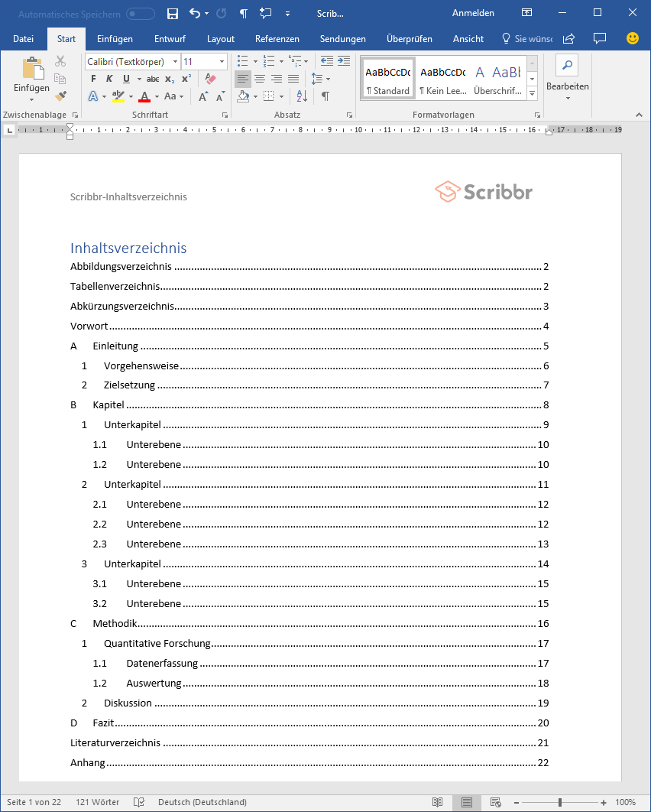This screenshot has width=651, height=812.
Task: Expand the Formatvorlagen styles gallery
Action: click(x=532, y=93)
